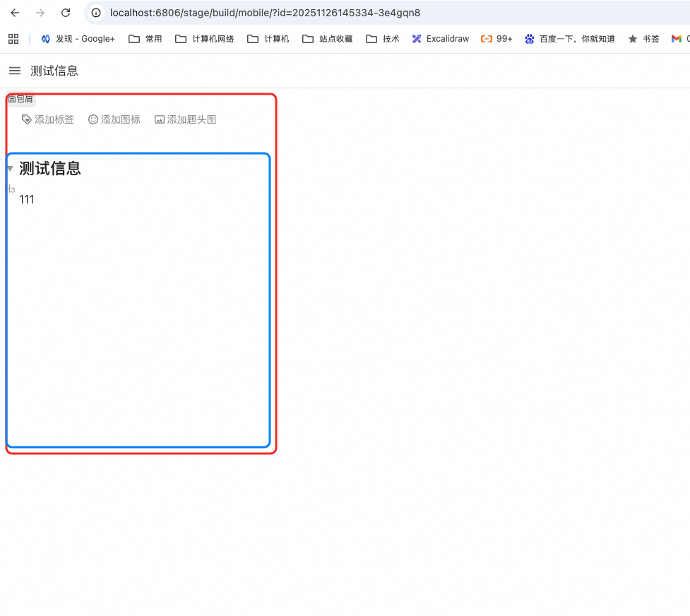Go back in browser history
Viewport: 690px width, 616px height.
15,13
